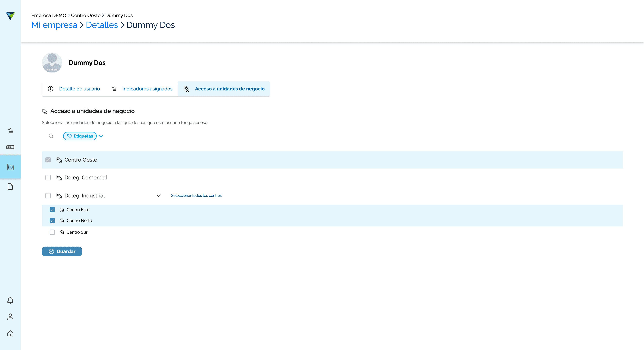This screenshot has height=350, width=644.
Task: Check the Centro Sur checkbox
Action: (x=52, y=232)
